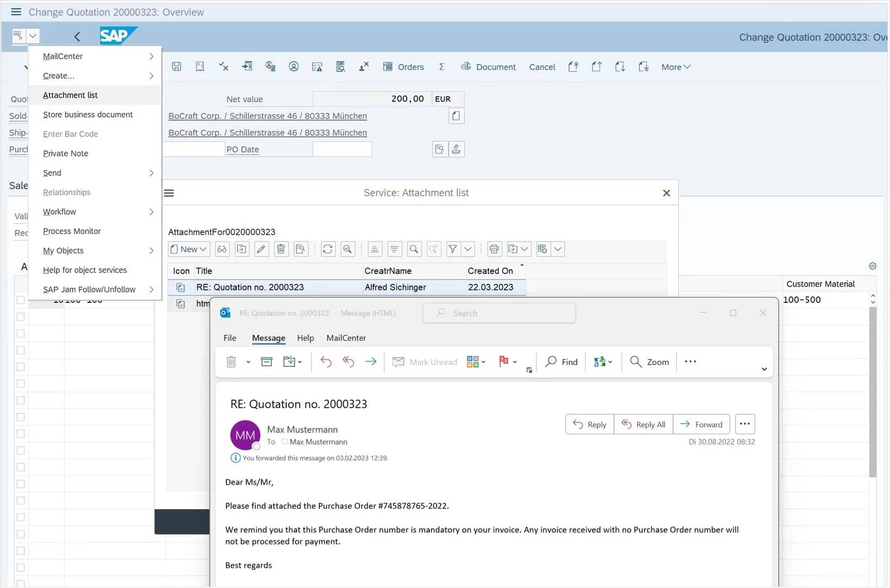890x588 pixels.
Task: Click the PO Date input field
Action: (x=342, y=149)
